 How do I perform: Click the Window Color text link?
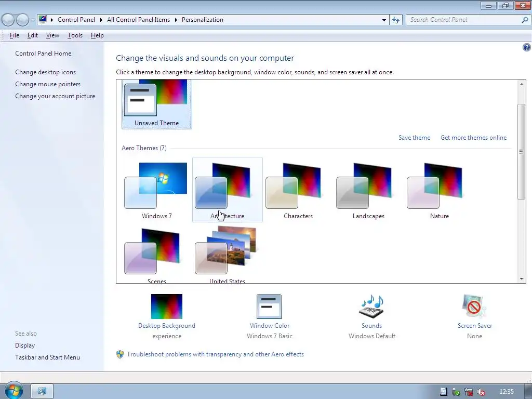pos(270,326)
